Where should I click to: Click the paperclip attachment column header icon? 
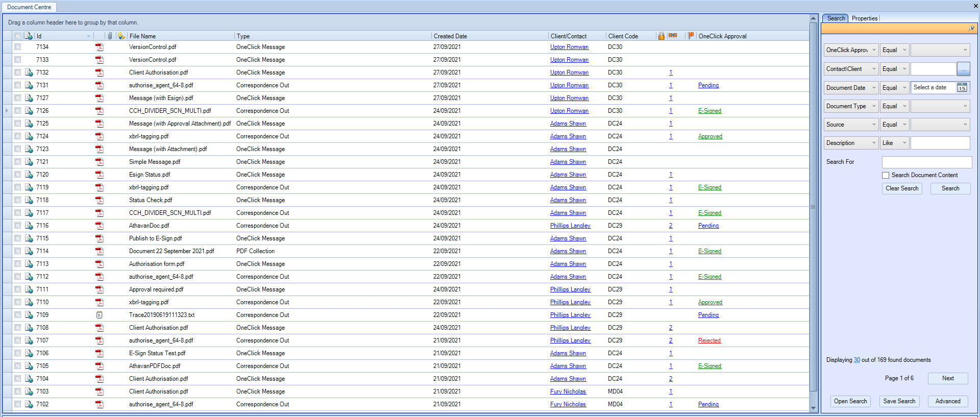click(110, 36)
